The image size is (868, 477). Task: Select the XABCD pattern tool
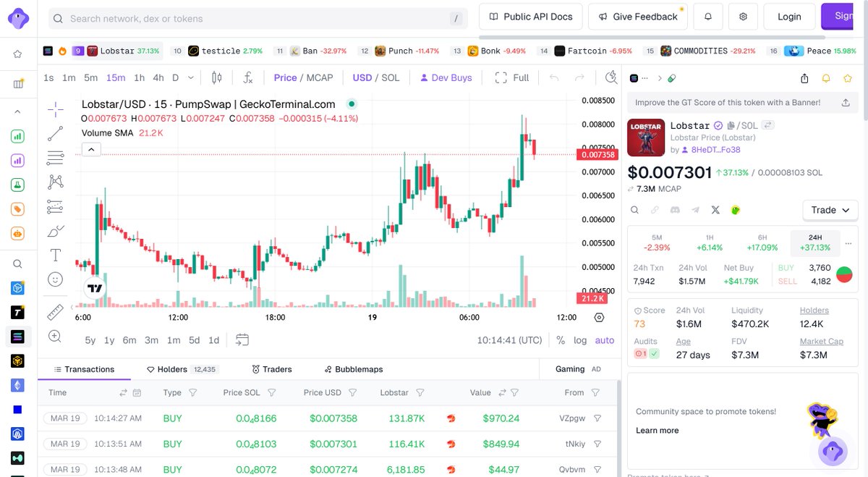click(55, 182)
